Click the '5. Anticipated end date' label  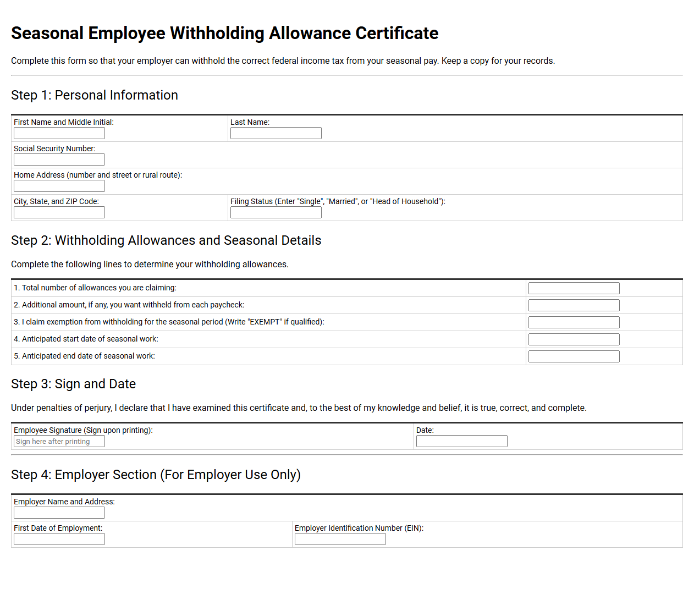(85, 356)
